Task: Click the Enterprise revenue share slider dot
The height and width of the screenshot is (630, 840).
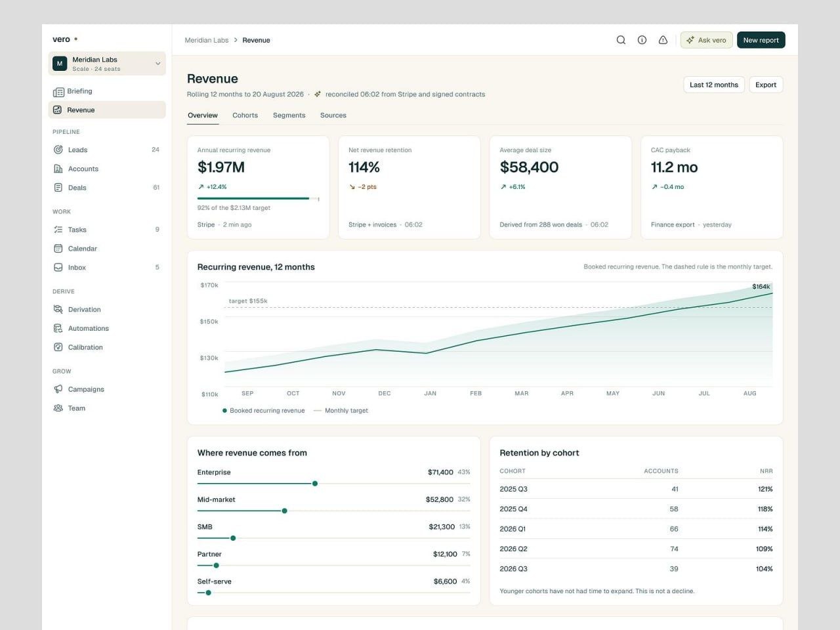Action: tap(315, 484)
